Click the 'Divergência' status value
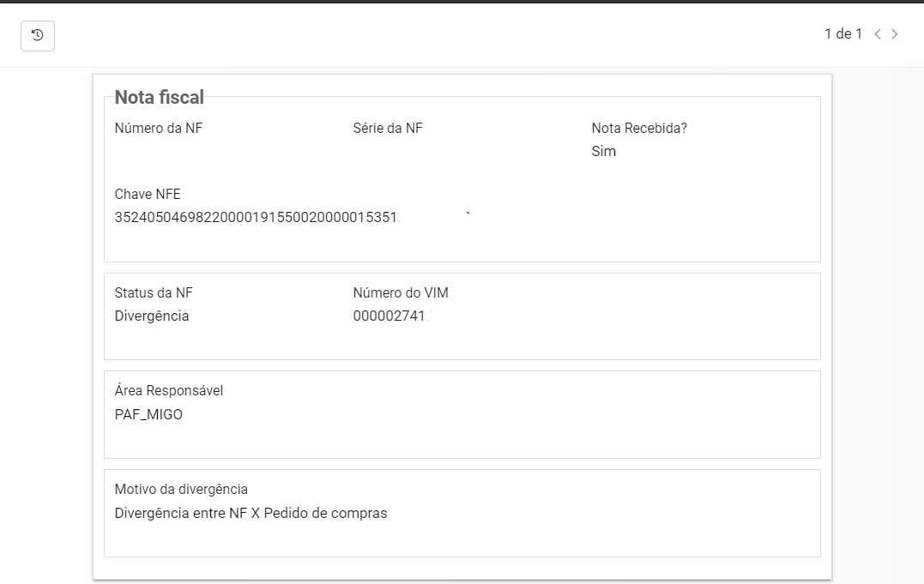Screen dimensions: 924x584 pyautogui.click(x=152, y=316)
